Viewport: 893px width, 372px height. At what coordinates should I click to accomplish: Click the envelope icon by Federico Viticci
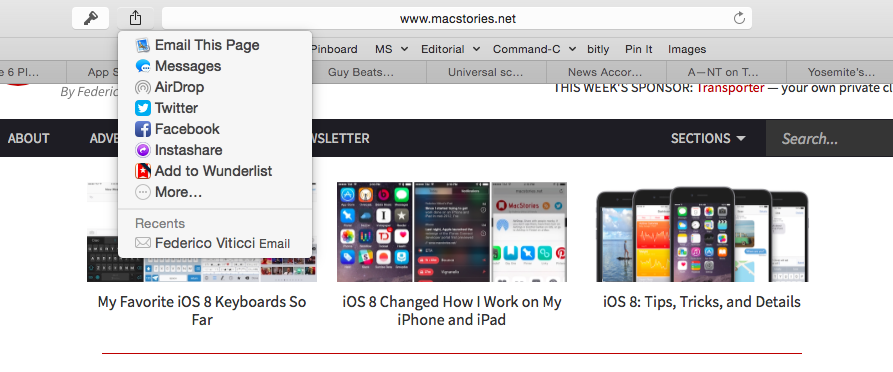click(x=142, y=243)
